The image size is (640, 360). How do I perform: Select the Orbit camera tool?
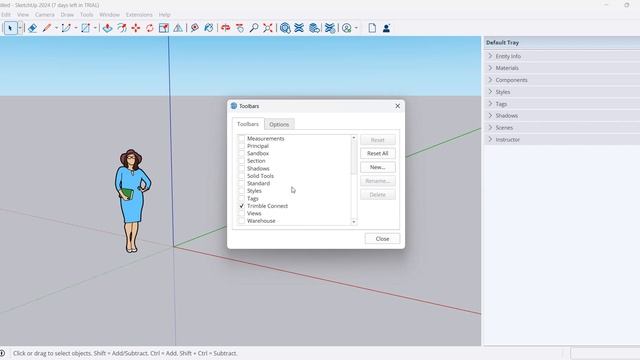[x=225, y=28]
